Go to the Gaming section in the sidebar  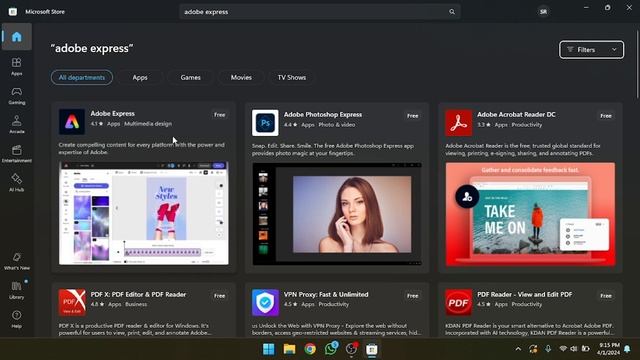tap(16, 96)
